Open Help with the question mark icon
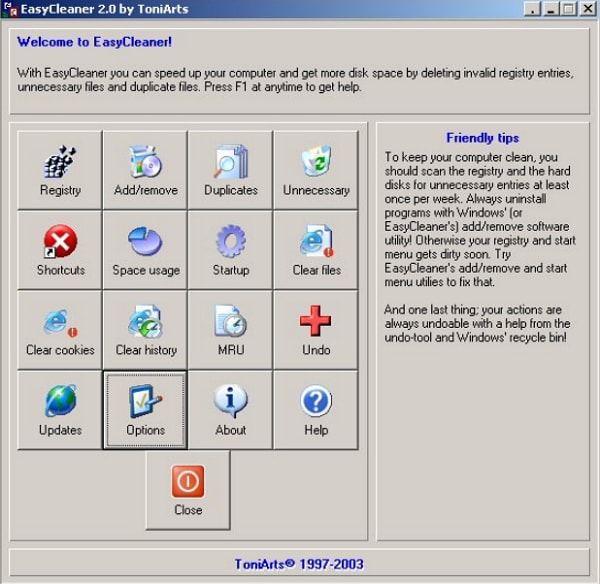The height and width of the screenshot is (584, 600). [316, 410]
